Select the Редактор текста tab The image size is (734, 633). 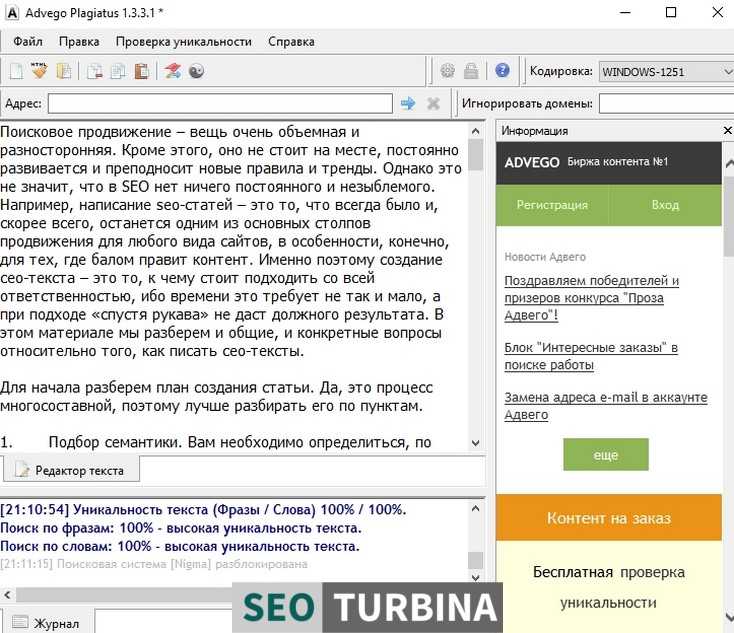[71, 470]
